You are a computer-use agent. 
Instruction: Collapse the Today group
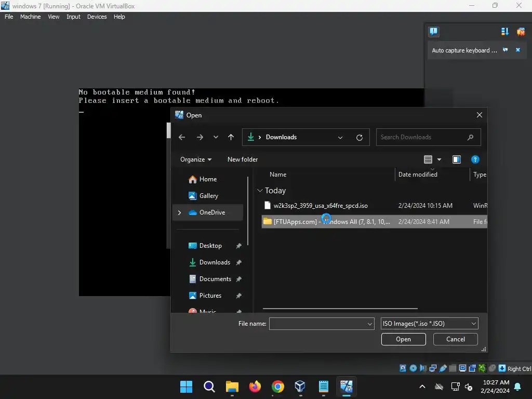[260, 191]
